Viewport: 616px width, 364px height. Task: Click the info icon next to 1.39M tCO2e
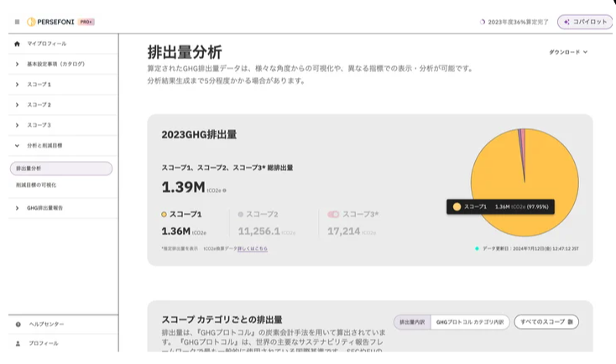[224, 191]
